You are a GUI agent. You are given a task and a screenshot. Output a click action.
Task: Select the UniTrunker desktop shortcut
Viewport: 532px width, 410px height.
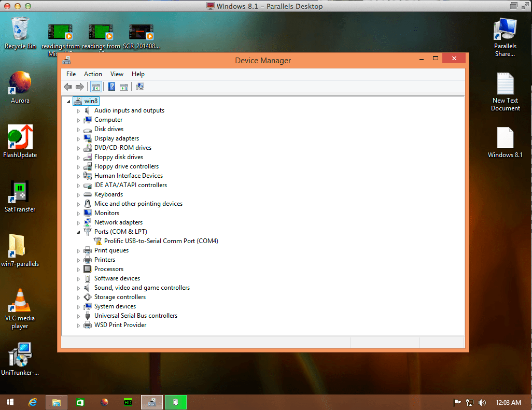[20, 359]
